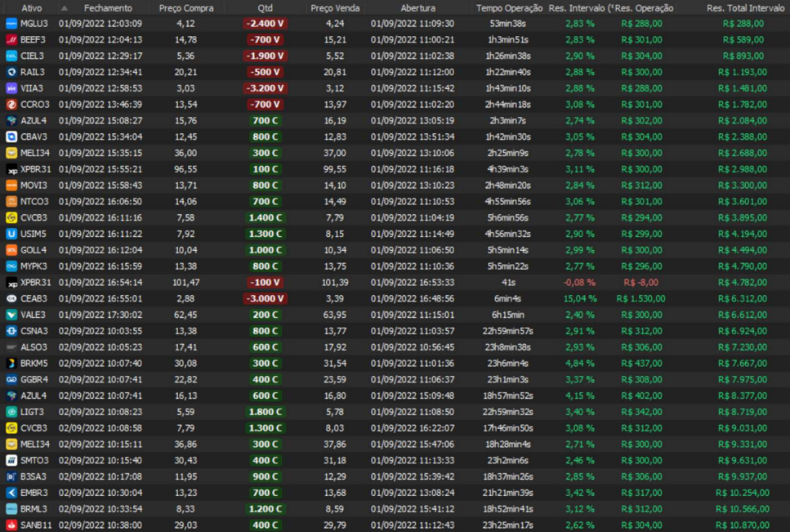Sort by the Ativo column header

click(x=32, y=7)
